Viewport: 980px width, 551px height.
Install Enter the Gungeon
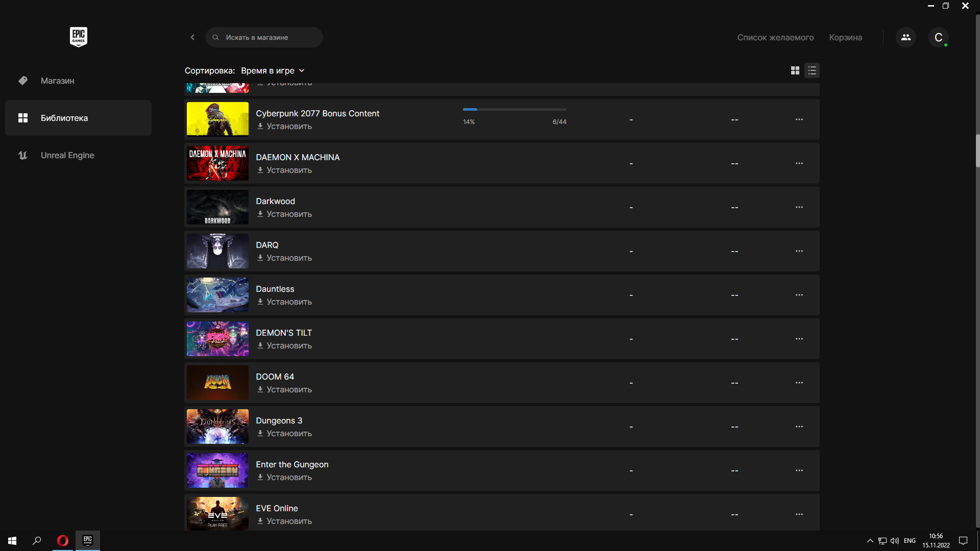click(284, 477)
